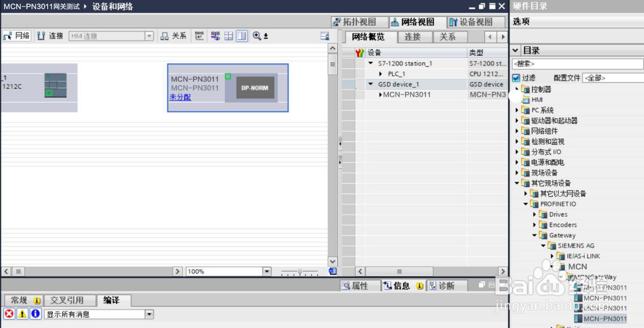Image resolution: width=644 pixels, height=328 pixels.
Task: Click the overview navigation icon by zoom slider
Action: (x=333, y=271)
